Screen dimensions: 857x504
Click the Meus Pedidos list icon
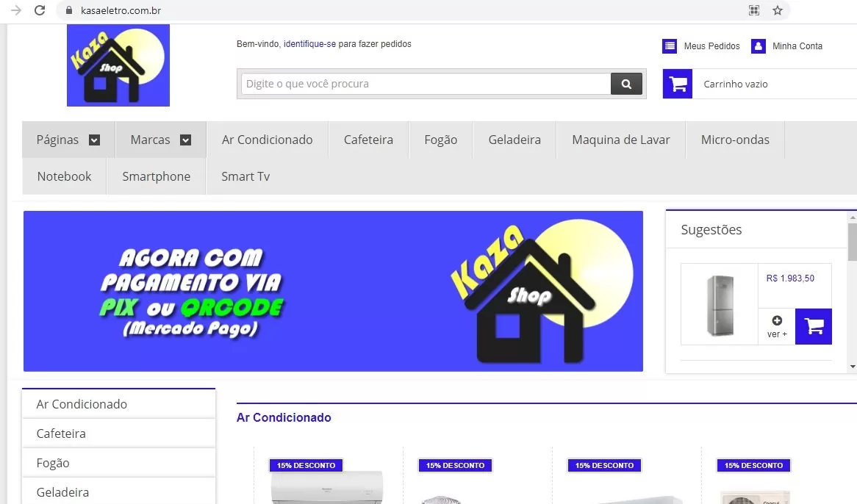670,46
